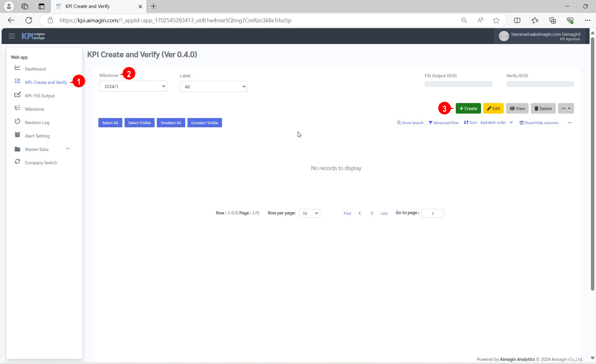Screen dimensions: 596x364
Task: Open the Label dropdown set to All
Action: coord(214,87)
